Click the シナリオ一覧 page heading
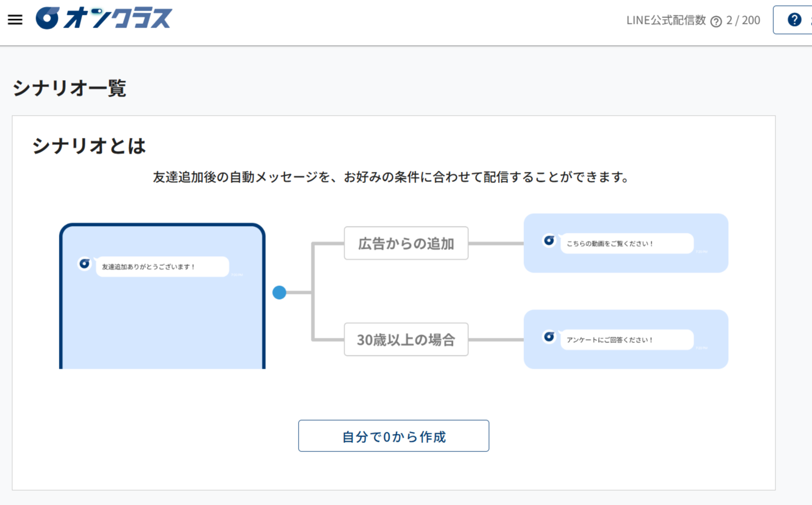The height and width of the screenshot is (505, 812). 69,88
